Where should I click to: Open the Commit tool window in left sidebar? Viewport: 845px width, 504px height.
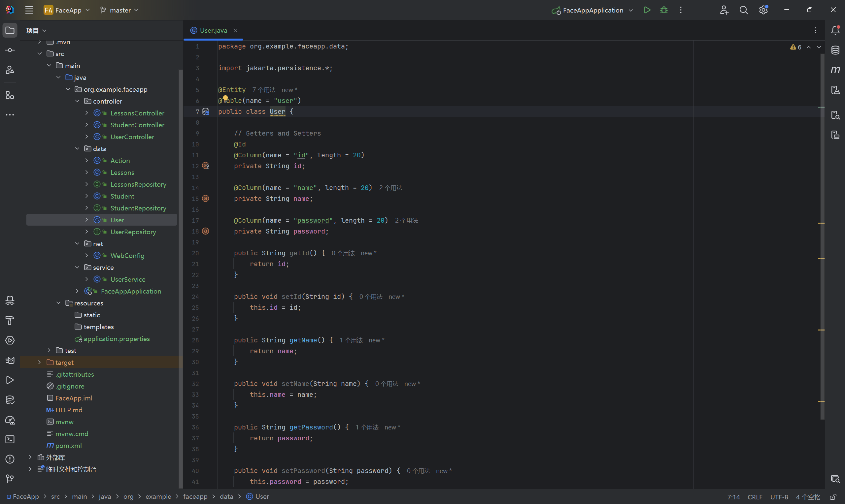10,50
